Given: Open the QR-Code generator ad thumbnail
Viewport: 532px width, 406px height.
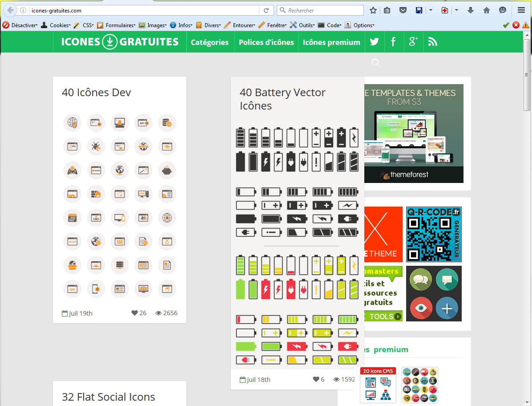Looking at the screenshot, I should point(433,234).
